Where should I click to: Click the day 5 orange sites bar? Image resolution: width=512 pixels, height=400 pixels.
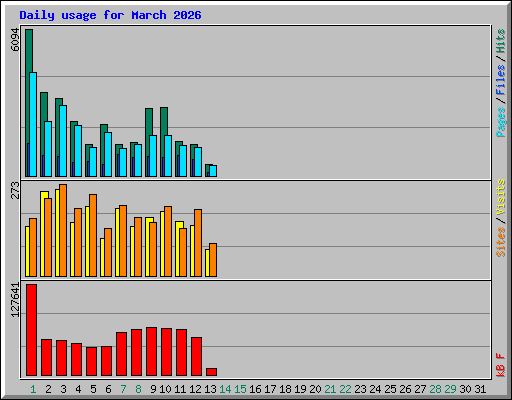tap(93, 235)
